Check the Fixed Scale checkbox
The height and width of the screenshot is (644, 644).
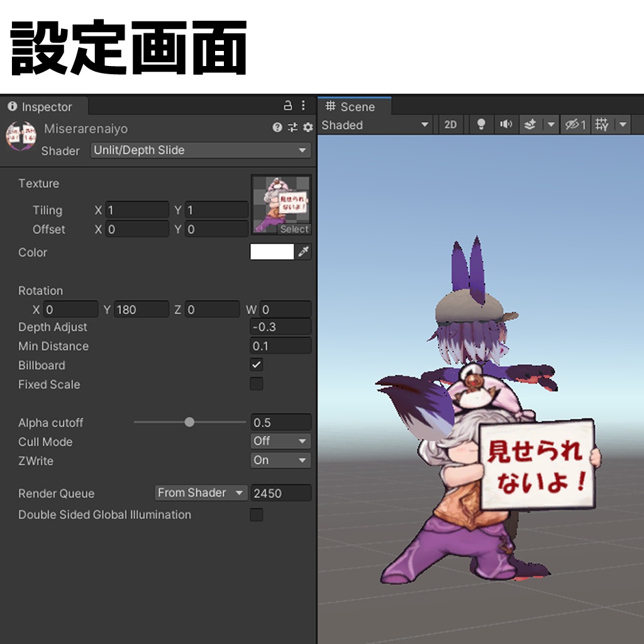click(x=256, y=384)
